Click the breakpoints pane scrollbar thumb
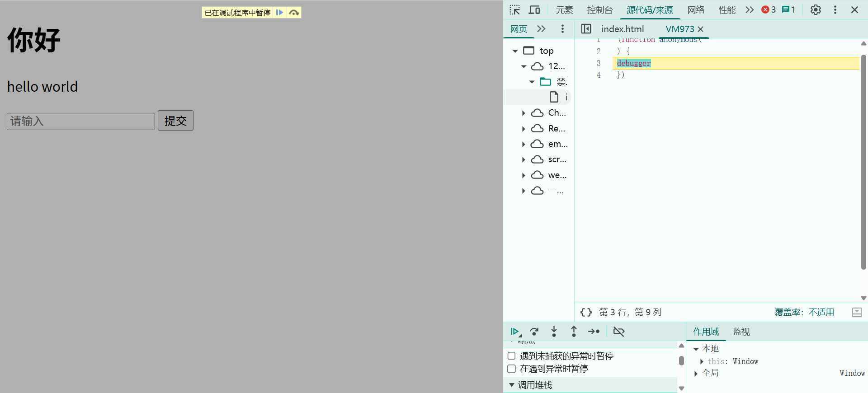The width and height of the screenshot is (868, 393). pos(681,360)
